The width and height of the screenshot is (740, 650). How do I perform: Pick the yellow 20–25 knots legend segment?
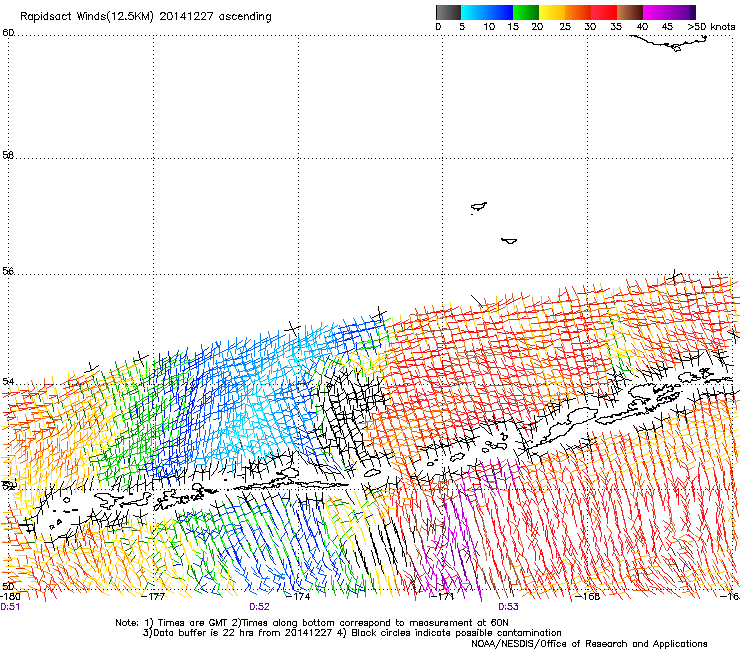coord(552,12)
